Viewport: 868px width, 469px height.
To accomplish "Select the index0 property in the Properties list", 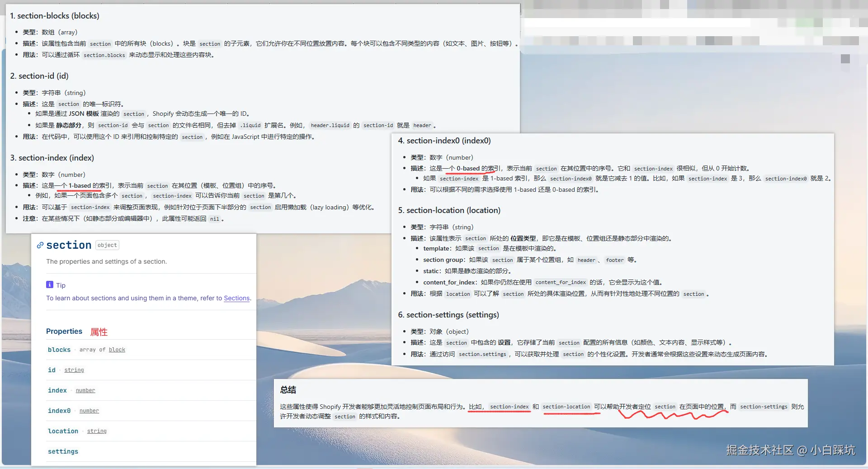I will point(59,411).
